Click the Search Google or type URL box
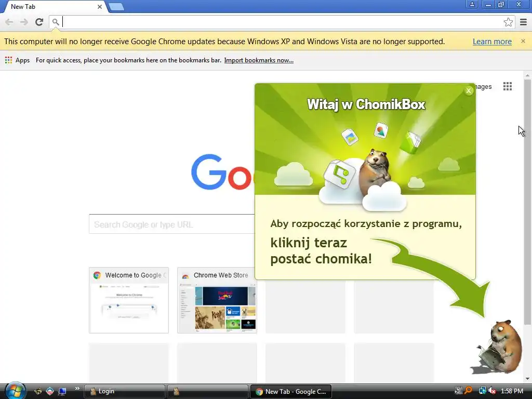 (171, 224)
